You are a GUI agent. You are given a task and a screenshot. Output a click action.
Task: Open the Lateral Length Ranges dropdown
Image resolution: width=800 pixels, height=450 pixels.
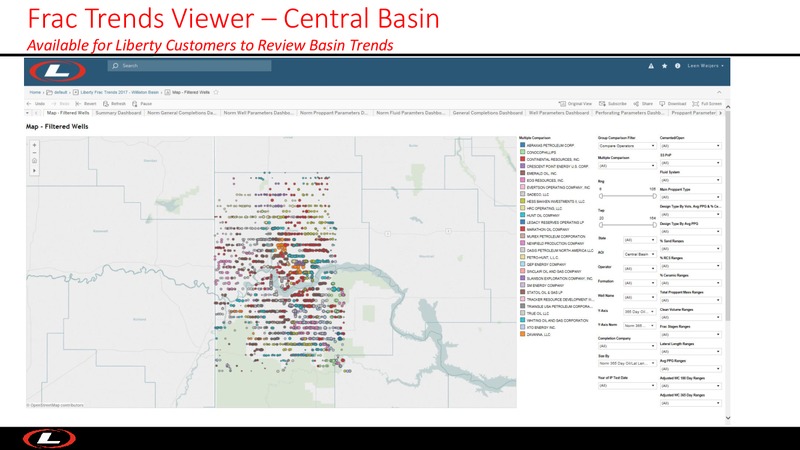(x=691, y=352)
